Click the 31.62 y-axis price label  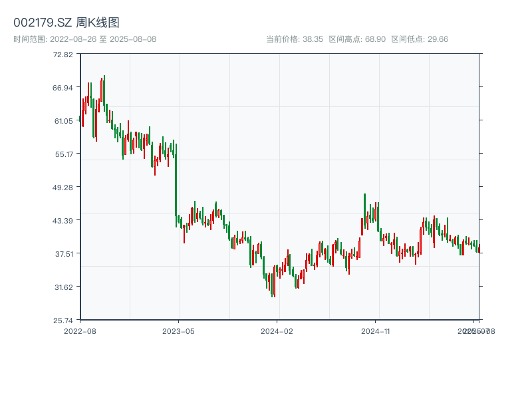coord(63,287)
